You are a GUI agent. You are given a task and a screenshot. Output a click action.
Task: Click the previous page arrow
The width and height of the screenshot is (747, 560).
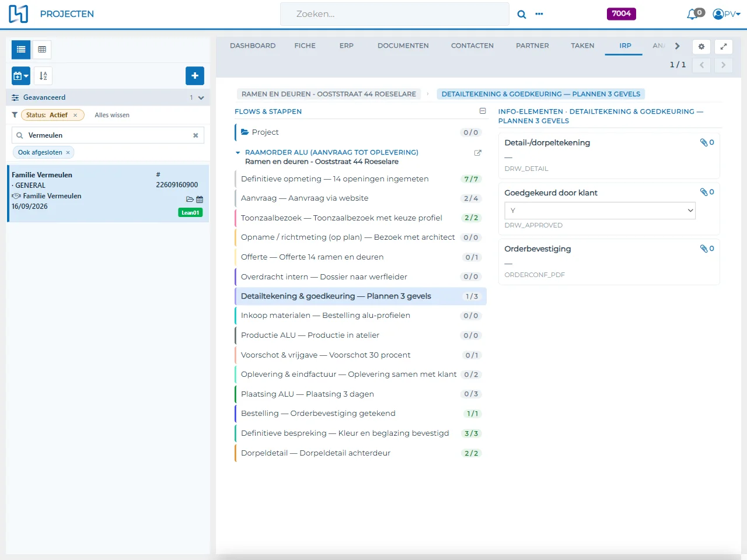pos(701,65)
